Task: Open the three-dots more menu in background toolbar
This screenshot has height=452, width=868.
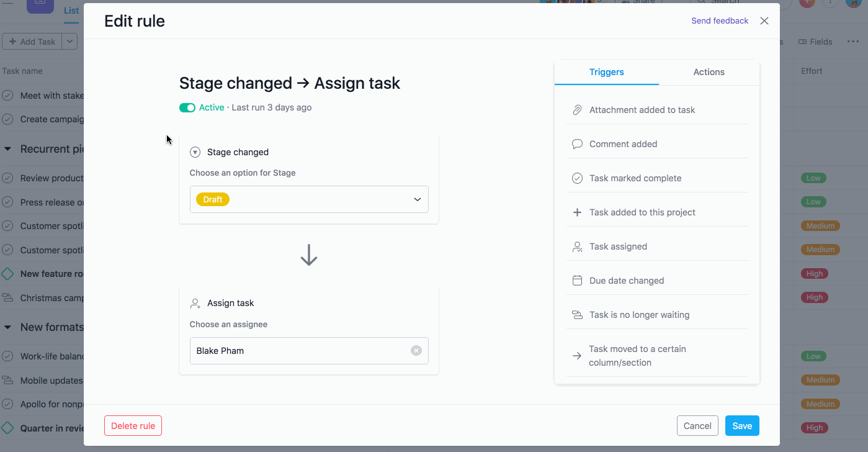Action: tap(852, 42)
